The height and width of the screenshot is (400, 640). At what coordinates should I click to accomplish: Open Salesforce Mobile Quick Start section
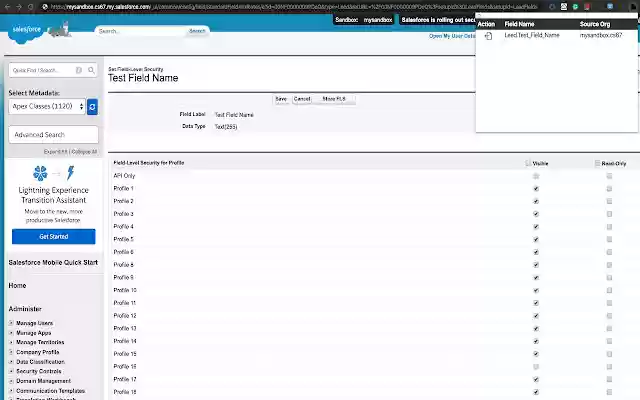(x=53, y=262)
